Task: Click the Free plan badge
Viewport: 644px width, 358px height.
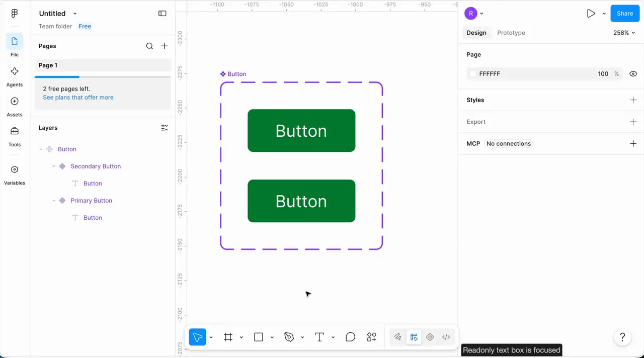Action: (x=85, y=26)
